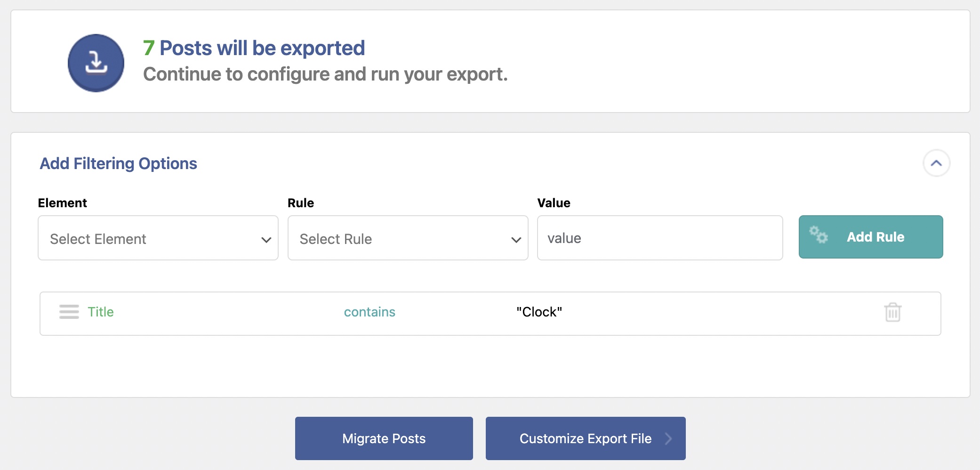Click the Customize Export File button text
Image resolution: width=980 pixels, height=470 pixels.
(x=585, y=438)
